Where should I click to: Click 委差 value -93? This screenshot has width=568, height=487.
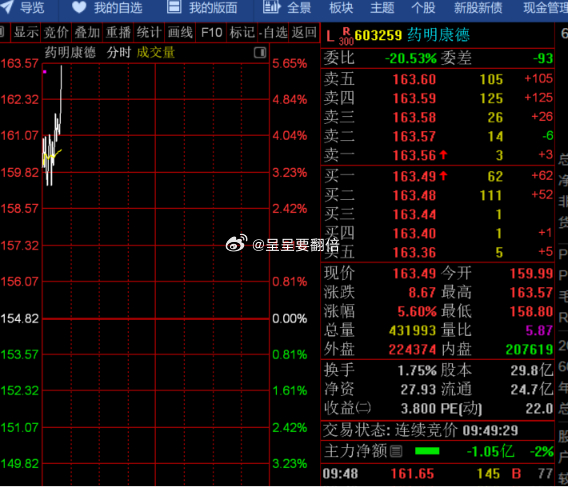[543, 58]
